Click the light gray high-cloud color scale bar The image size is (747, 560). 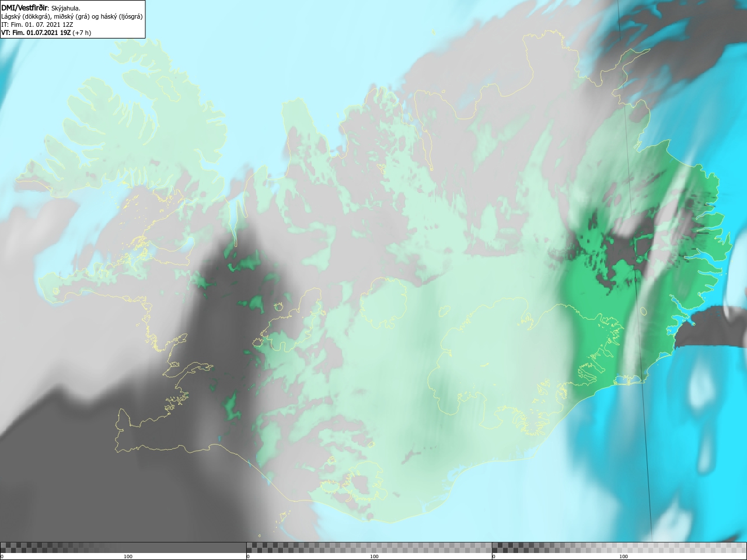click(x=619, y=547)
